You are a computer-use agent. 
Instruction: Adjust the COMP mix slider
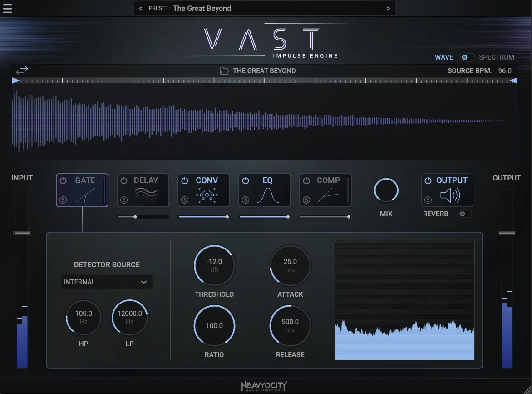[325, 217]
